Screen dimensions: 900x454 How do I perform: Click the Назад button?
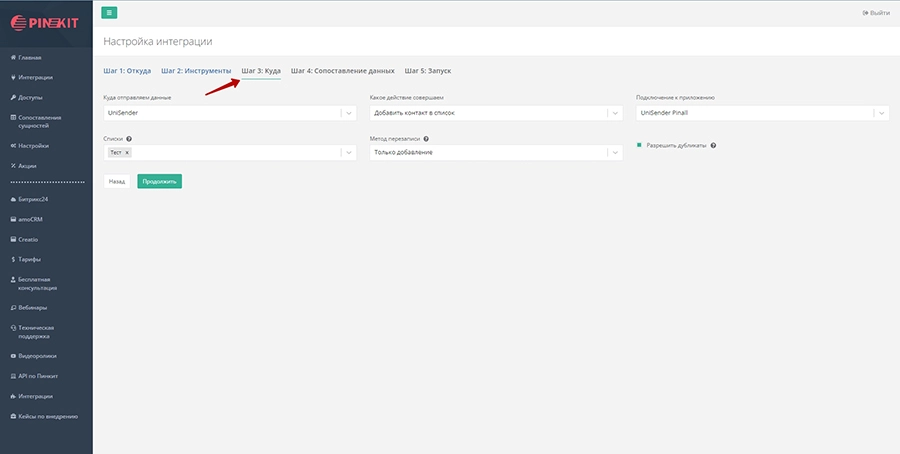coord(117,182)
